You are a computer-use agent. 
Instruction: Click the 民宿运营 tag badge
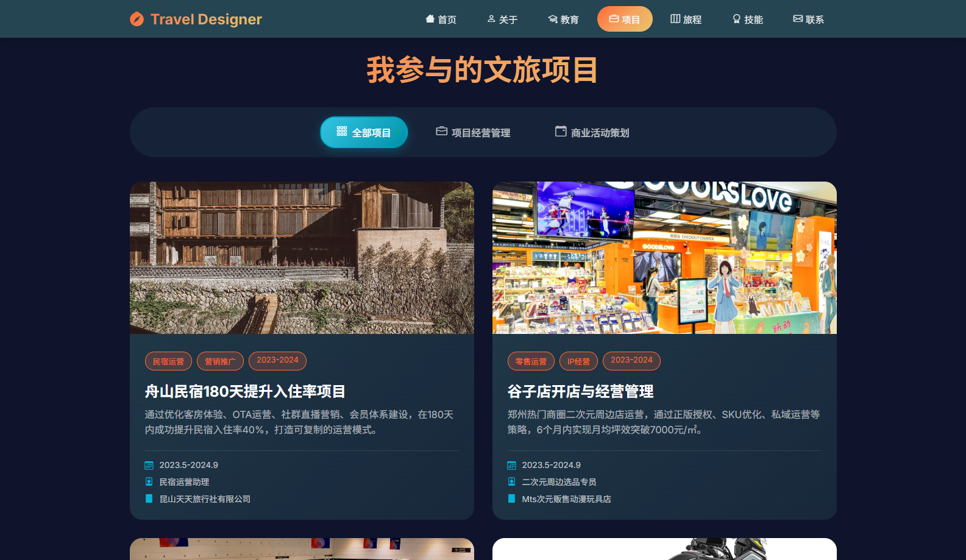tap(168, 361)
